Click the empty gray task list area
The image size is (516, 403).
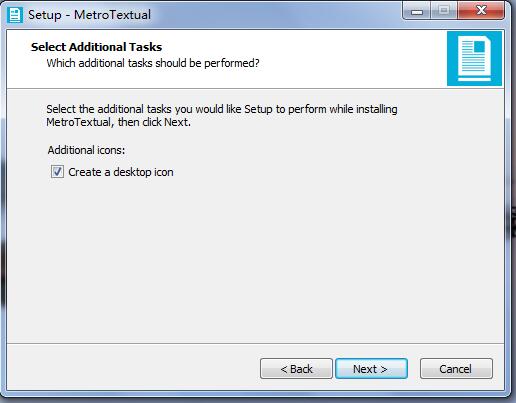click(x=255, y=260)
